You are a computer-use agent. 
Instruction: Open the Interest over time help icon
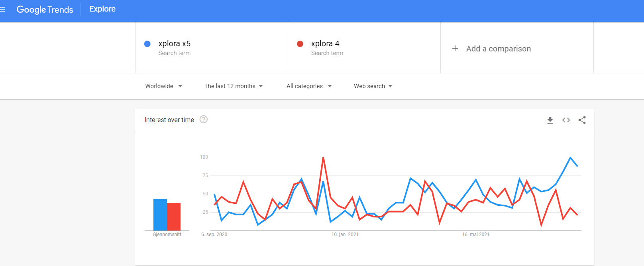[x=204, y=119]
